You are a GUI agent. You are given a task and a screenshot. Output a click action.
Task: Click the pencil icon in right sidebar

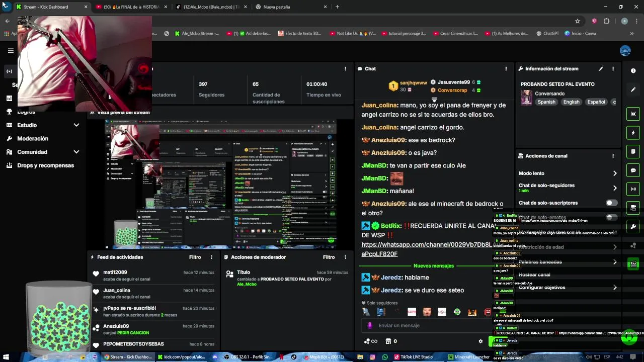coord(633,89)
